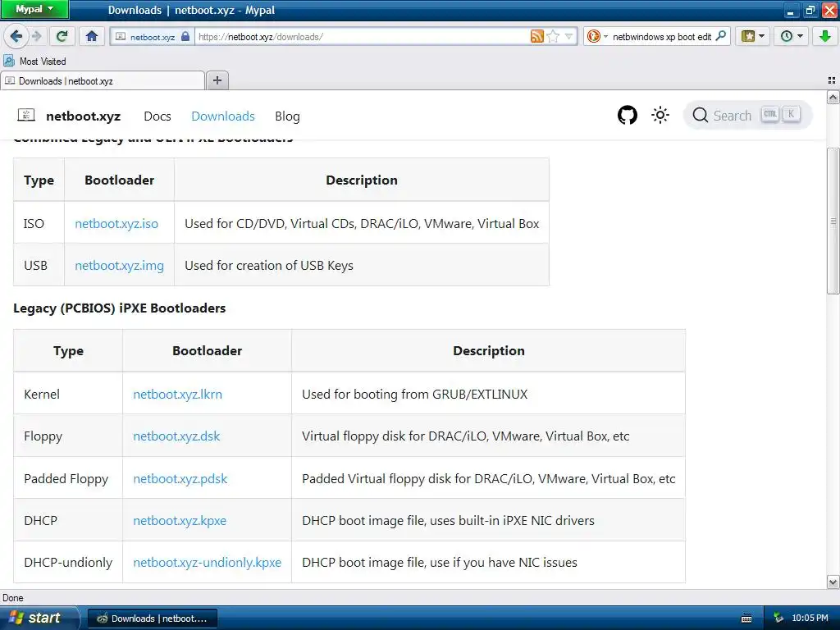This screenshot has height=630, width=840.
Task: Click the netboot.xyz site identity label
Action: (152, 37)
